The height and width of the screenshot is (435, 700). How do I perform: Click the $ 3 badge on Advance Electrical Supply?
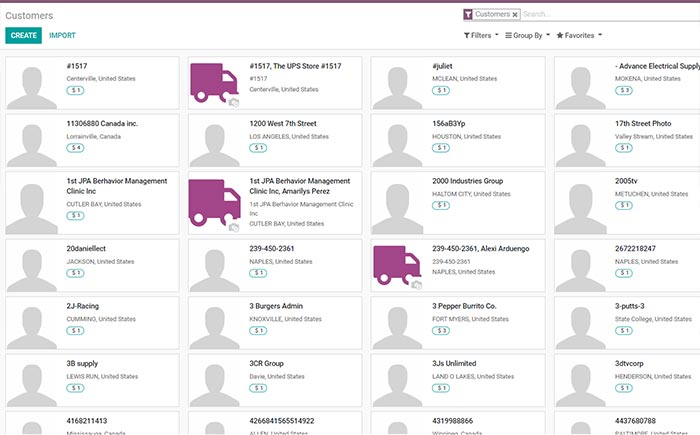point(624,90)
